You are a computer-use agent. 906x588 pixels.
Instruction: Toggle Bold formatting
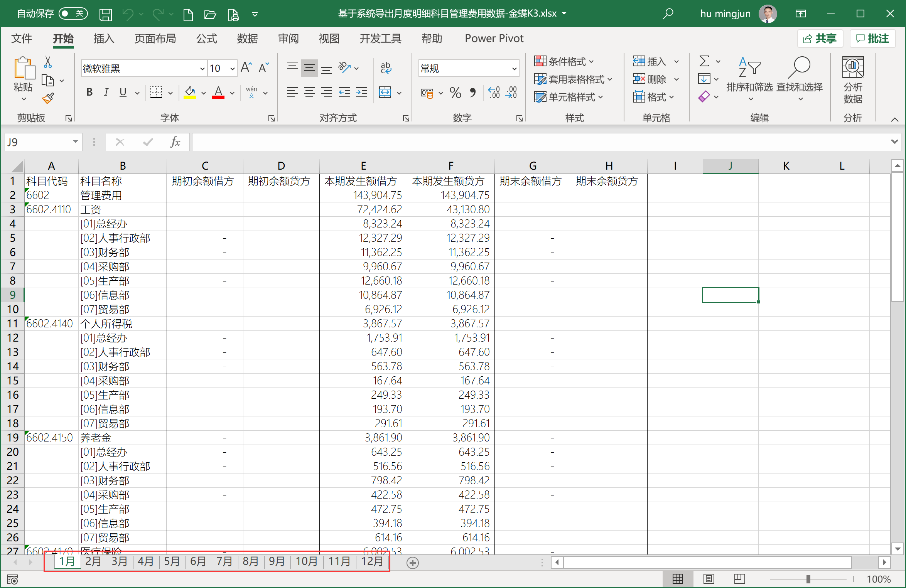point(89,93)
